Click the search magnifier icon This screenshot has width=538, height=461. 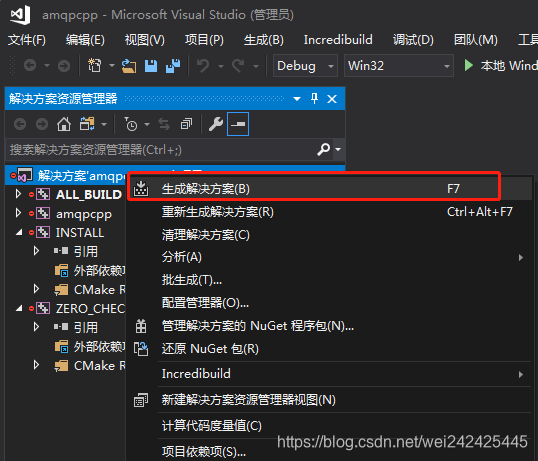(323, 149)
